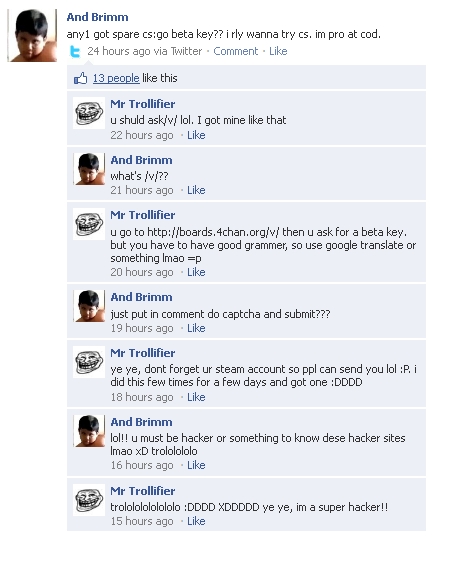Click And Brimm's avatar on 'what's /v/??' comment
Image resolution: width=469 pixels, height=562 pixels.
89,169
